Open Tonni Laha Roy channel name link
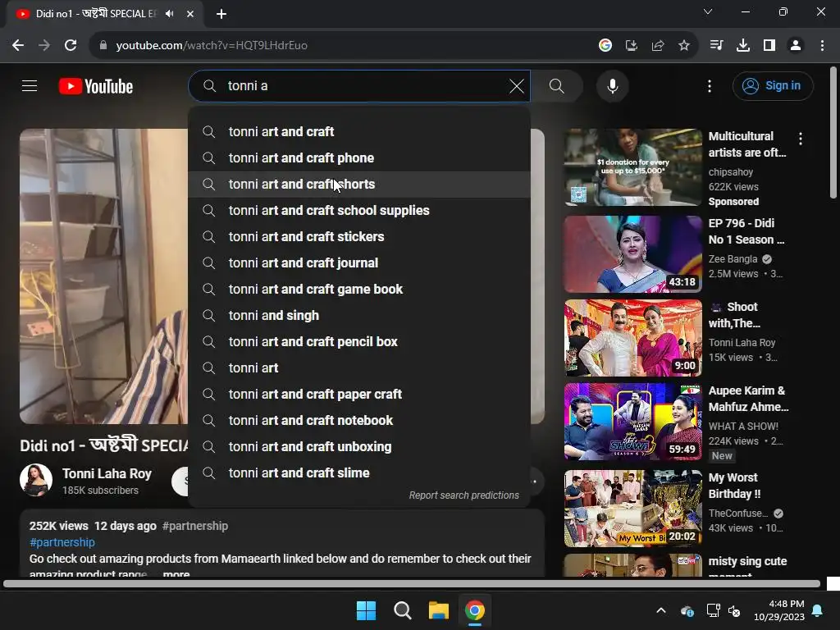Screen dimensions: 840x630 [x=107, y=473]
